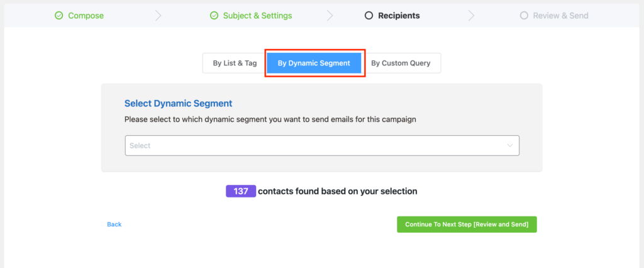Click the circle icon beside Review & Send
The image size is (644, 268).
(x=524, y=16)
